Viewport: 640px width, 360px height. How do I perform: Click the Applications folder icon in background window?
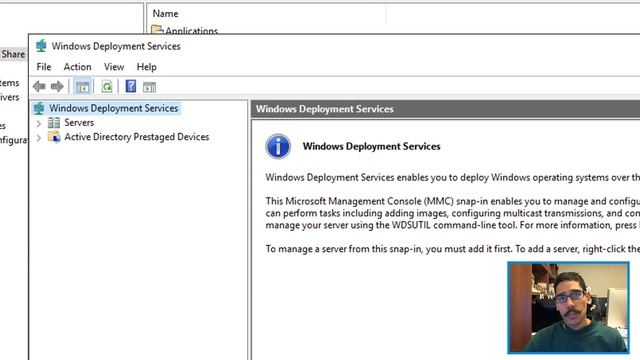(x=157, y=30)
